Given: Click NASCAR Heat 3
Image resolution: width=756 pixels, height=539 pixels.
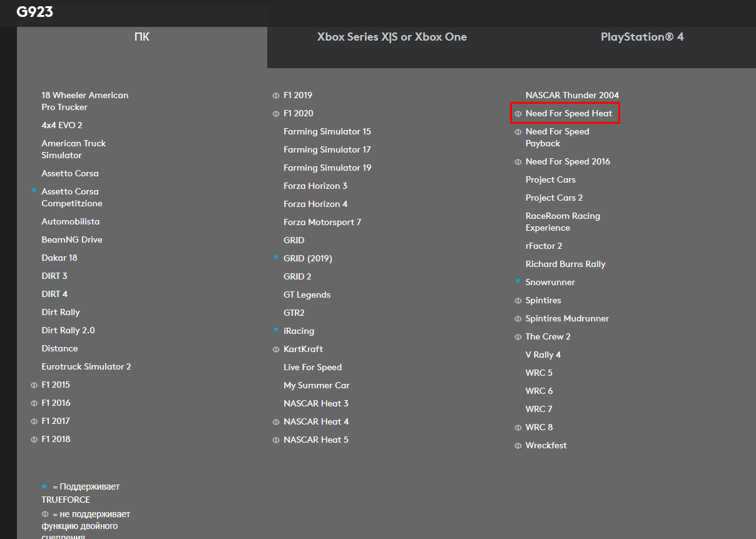Looking at the screenshot, I should tap(316, 403).
